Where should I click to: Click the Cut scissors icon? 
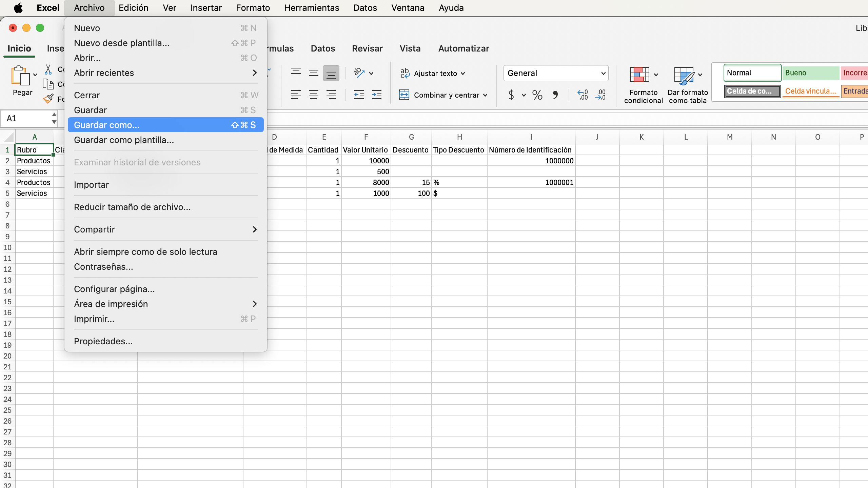(x=48, y=69)
